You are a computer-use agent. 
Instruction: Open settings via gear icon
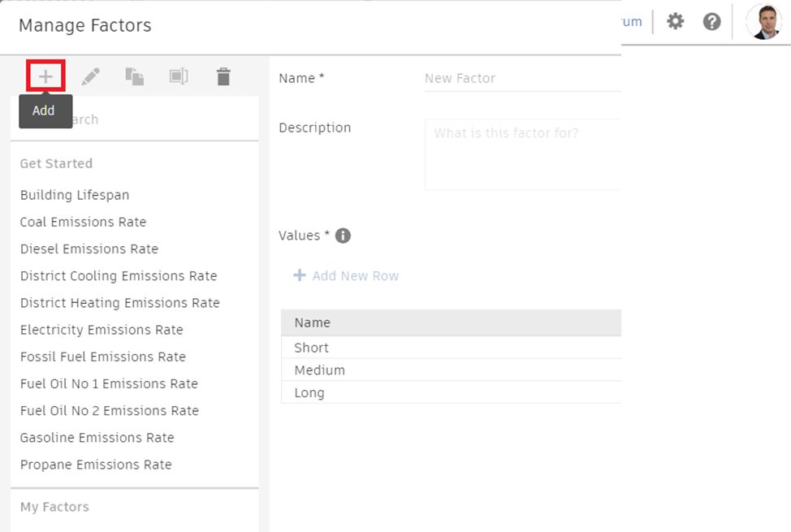(676, 22)
